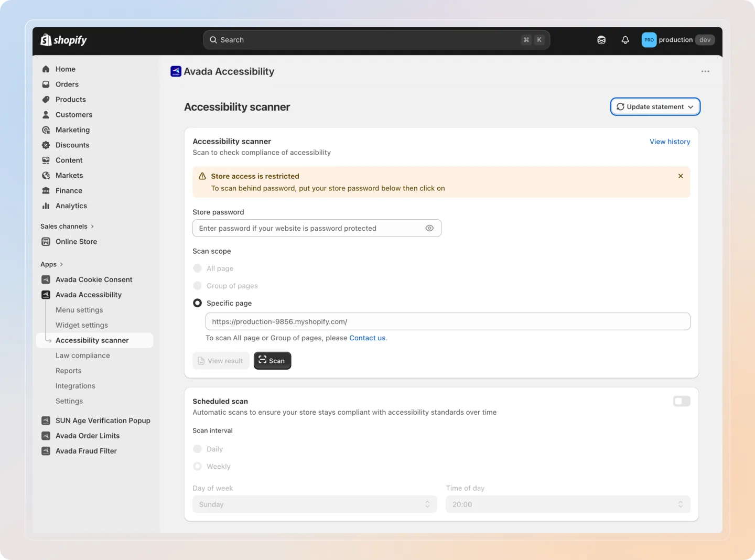The image size is (755, 560).
Task: Open Widget settings submenu item
Action: click(x=82, y=325)
